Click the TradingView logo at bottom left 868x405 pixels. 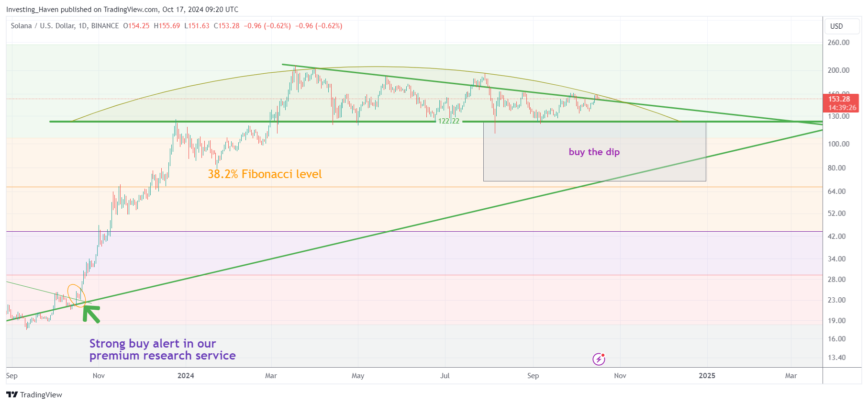tap(34, 394)
